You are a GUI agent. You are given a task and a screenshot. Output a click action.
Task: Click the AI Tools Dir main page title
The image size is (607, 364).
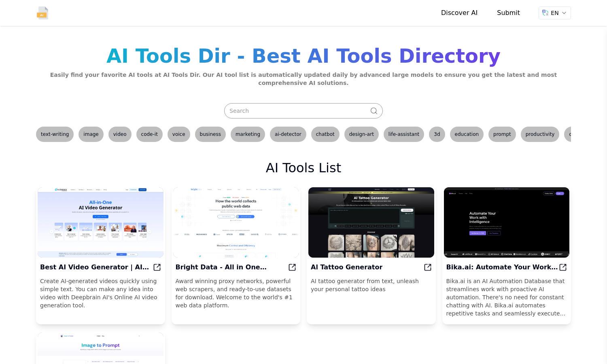(303, 56)
